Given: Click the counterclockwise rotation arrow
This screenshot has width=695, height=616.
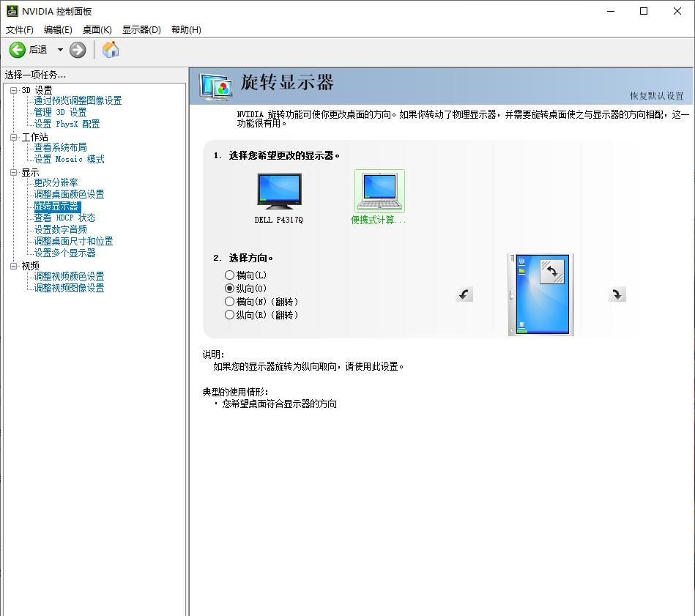Looking at the screenshot, I should (x=464, y=294).
